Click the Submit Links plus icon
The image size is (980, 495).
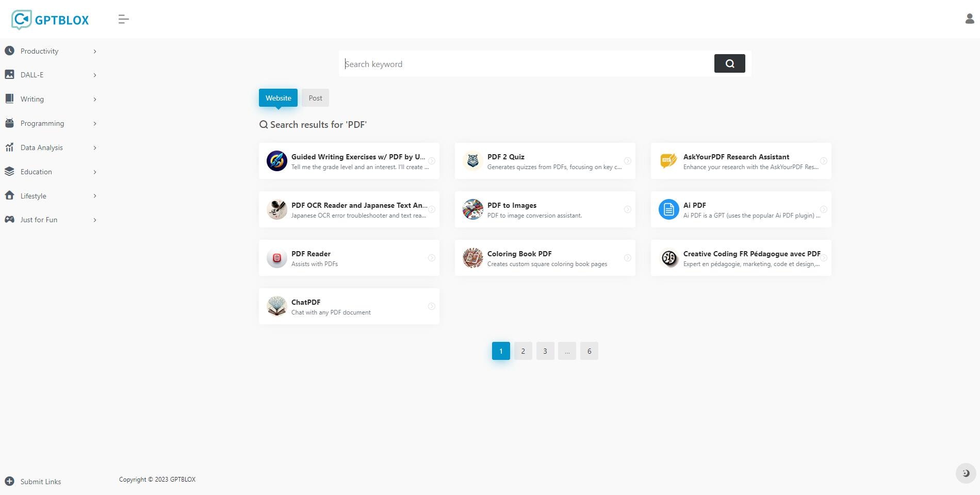(x=9, y=481)
